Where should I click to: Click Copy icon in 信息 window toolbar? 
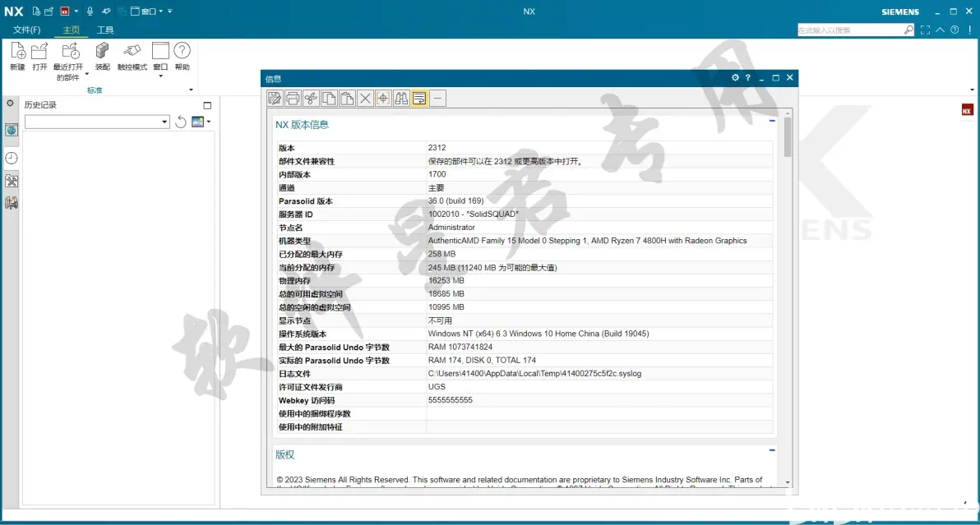tap(329, 98)
